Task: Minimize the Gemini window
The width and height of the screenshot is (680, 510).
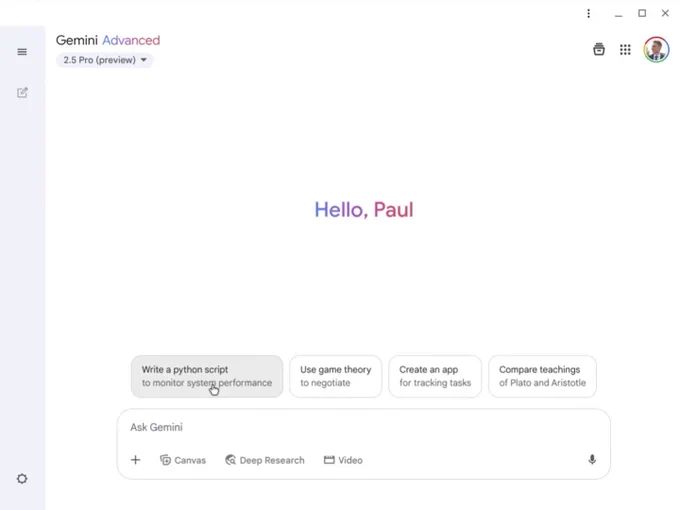Action: (618, 14)
